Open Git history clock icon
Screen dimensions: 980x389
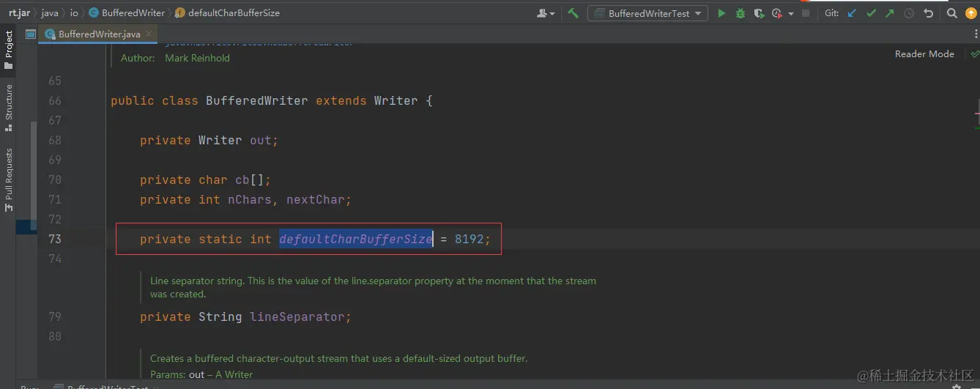pyautogui.click(x=909, y=13)
